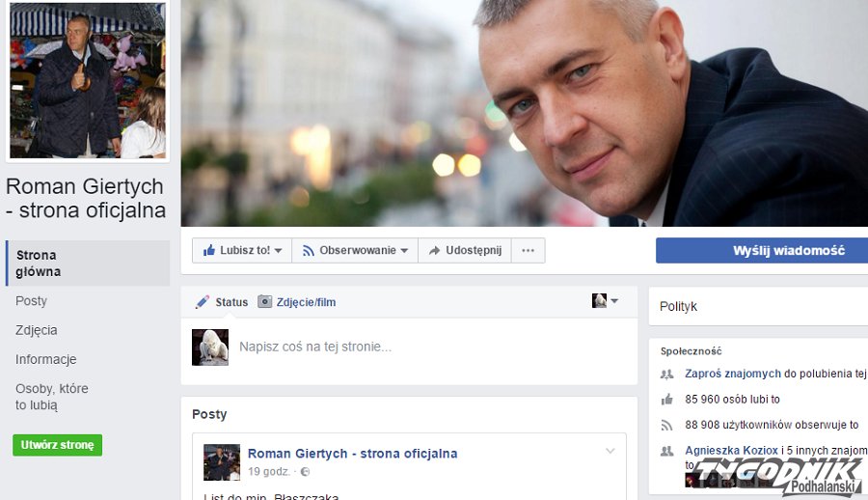Go to Informacje in sidebar
The image size is (868, 500).
coord(45,359)
